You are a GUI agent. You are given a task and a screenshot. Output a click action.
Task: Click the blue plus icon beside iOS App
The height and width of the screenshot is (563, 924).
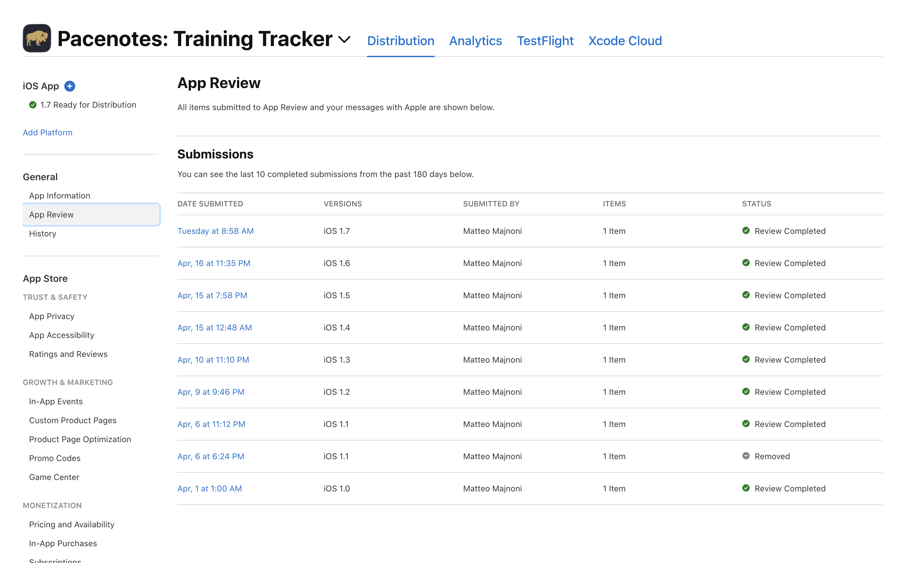pyautogui.click(x=70, y=86)
